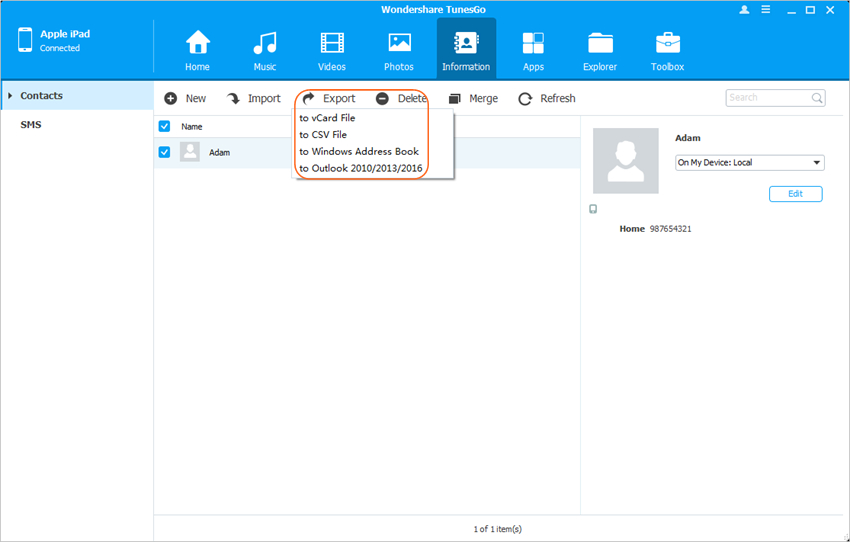This screenshot has height=542, width=850.
Task: Open the Toolbox icon
Action: click(x=668, y=44)
